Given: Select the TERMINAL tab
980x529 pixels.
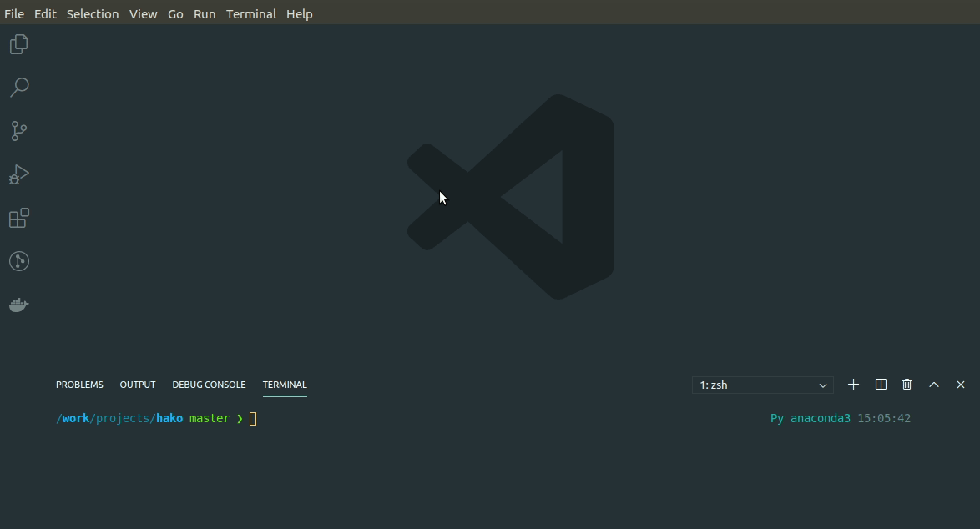Looking at the screenshot, I should pos(285,385).
